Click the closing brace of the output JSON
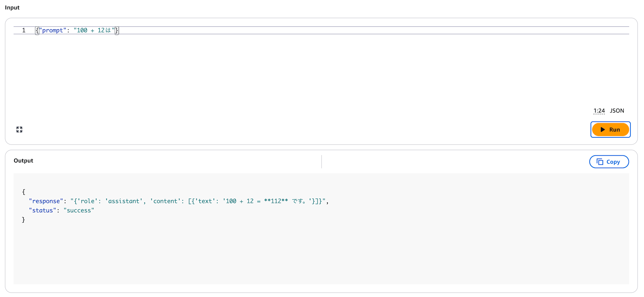The width and height of the screenshot is (644, 297). tap(24, 220)
